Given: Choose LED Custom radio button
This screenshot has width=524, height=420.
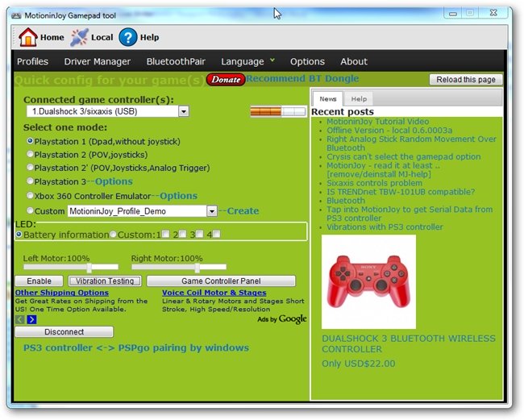Looking at the screenshot, I should pos(113,235).
